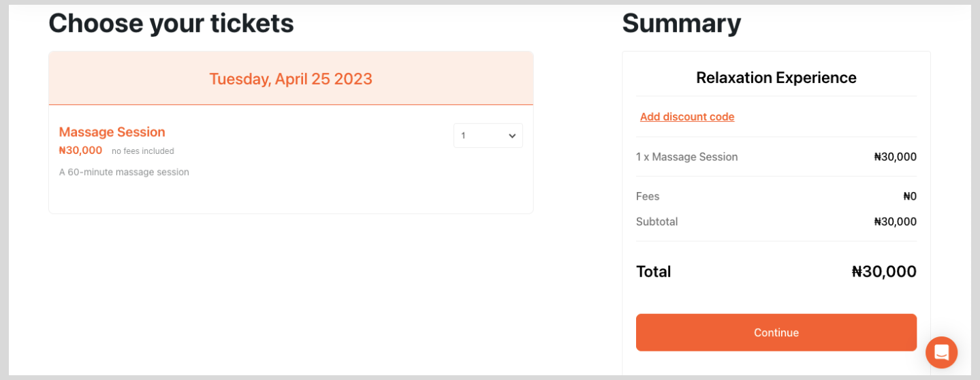980x380 pixels.
Task: Click the Choose your tickets heading
Action: [x=171, y=23]
